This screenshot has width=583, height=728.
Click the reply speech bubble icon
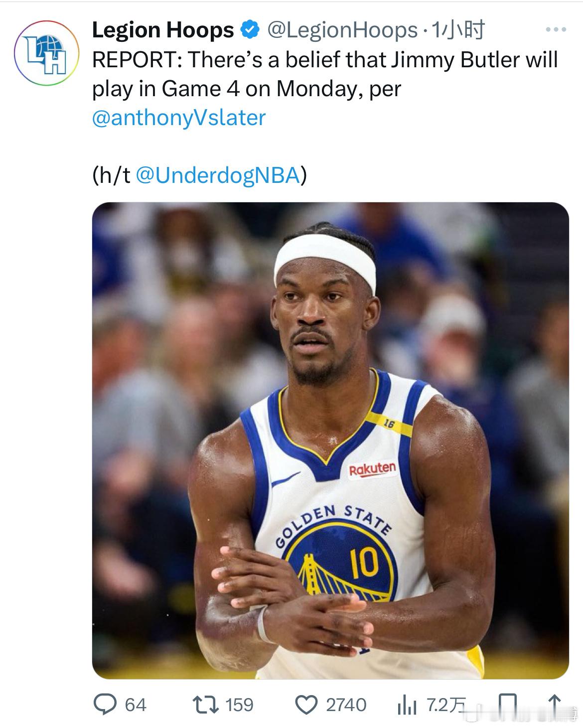[105, 704]
